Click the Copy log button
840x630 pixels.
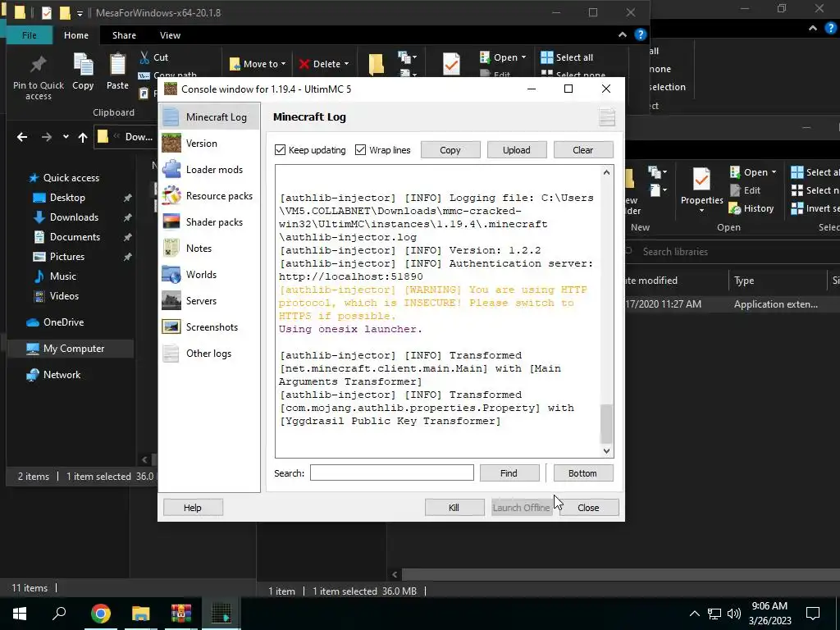[450, 150]
